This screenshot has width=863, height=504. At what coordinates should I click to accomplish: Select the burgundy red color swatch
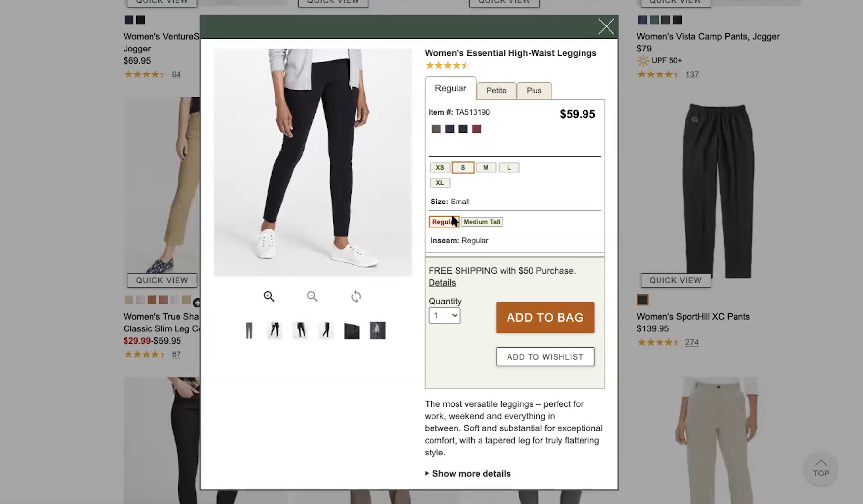click(476, 129)
